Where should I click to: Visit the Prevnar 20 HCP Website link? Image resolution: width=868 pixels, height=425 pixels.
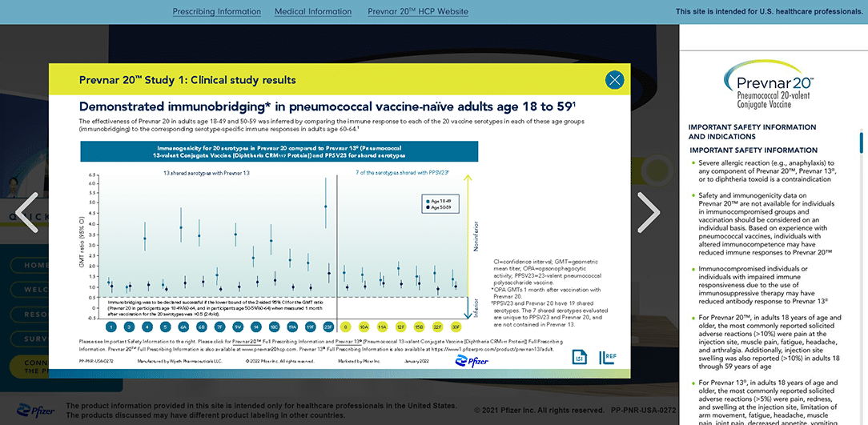(417, 12)
